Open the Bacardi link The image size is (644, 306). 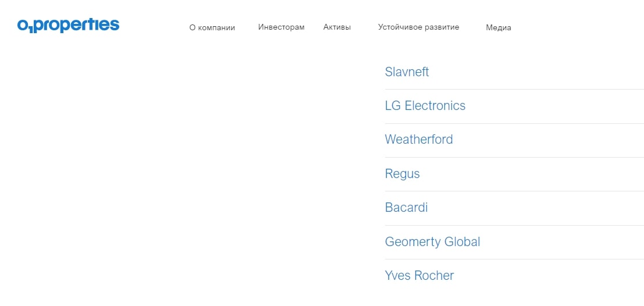[x=406, y=208]
